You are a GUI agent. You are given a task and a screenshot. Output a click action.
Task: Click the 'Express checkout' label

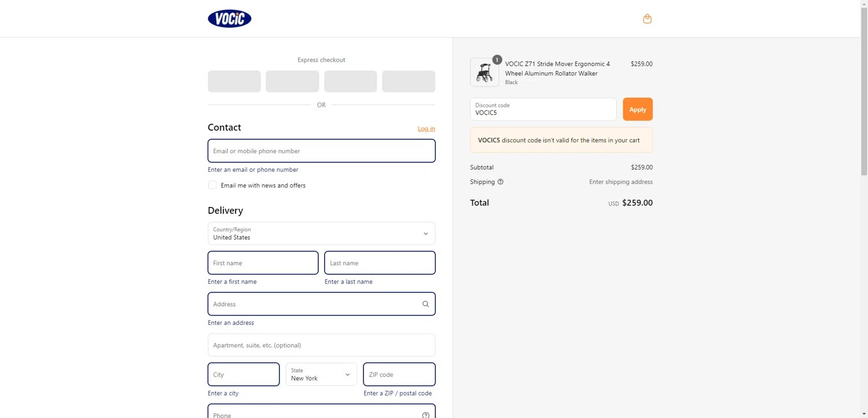pos(321,60)
